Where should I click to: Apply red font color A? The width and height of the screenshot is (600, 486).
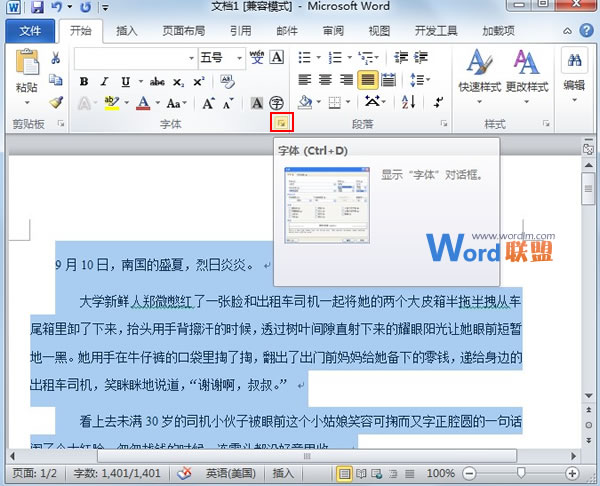pos(143,103)
